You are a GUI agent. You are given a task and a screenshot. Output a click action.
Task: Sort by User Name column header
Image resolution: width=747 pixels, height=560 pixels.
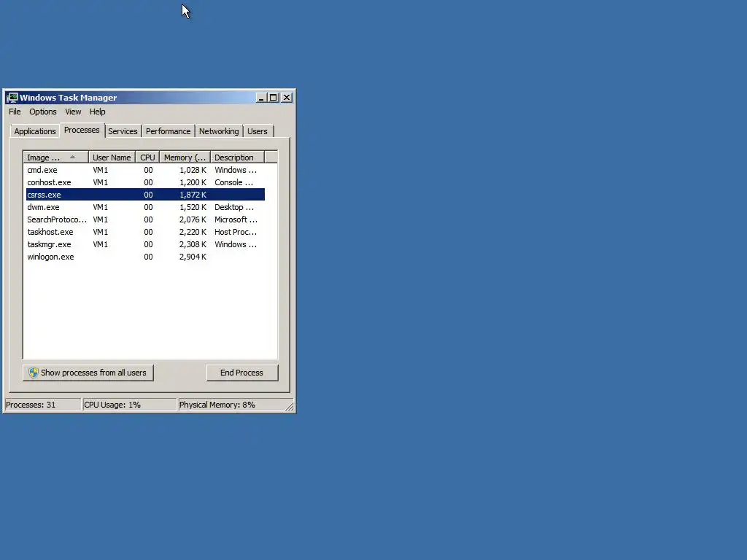pyautogui.click(x=112, y=157)
